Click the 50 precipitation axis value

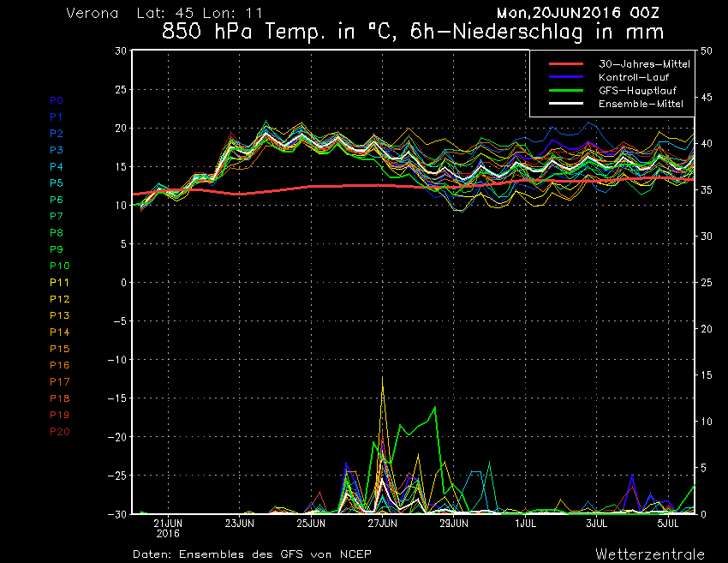coord(707,51)
